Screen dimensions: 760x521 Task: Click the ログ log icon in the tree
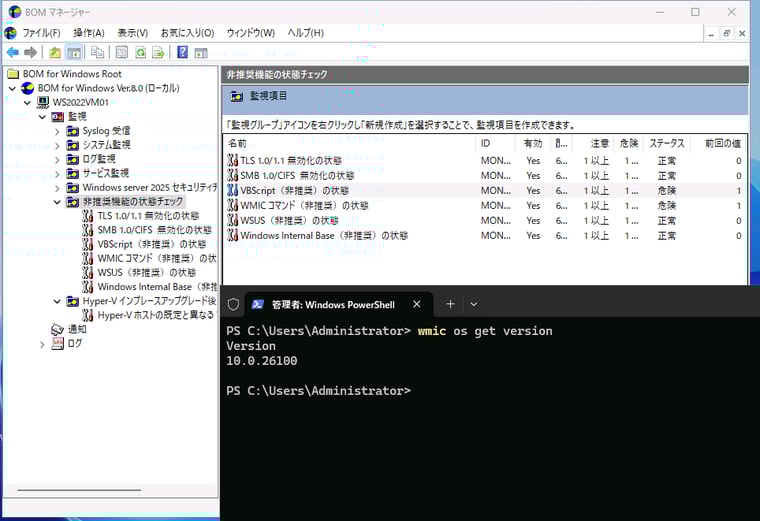pyautogui.click(x=57, y=344)
